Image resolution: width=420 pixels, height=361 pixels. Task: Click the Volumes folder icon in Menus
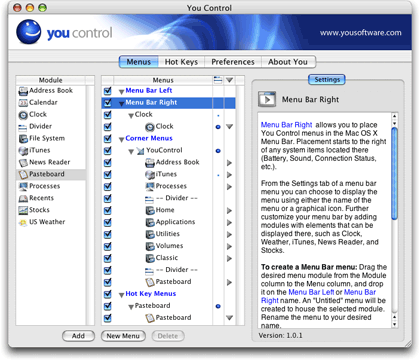click(150, 246)
